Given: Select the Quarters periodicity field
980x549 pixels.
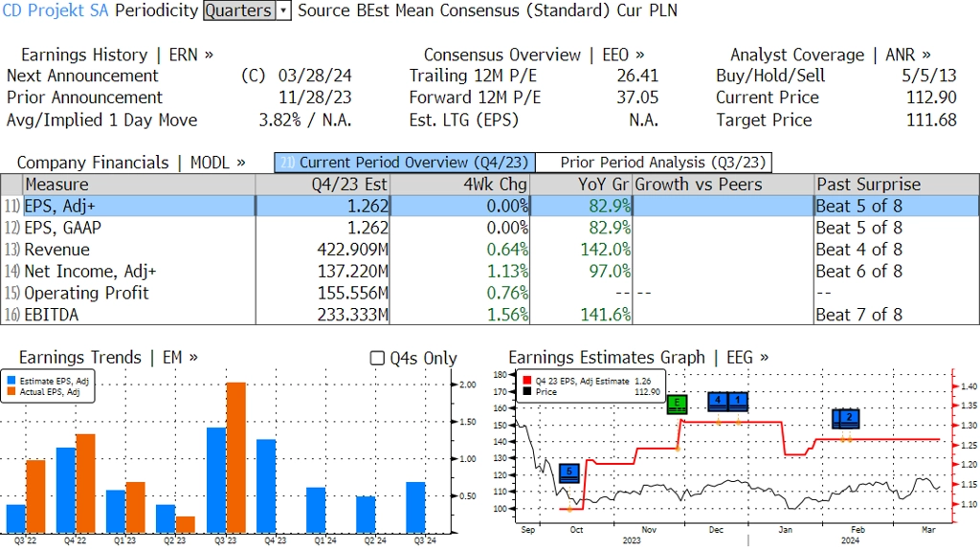Looking at the screenshot, I should click(x=239, y=11).
